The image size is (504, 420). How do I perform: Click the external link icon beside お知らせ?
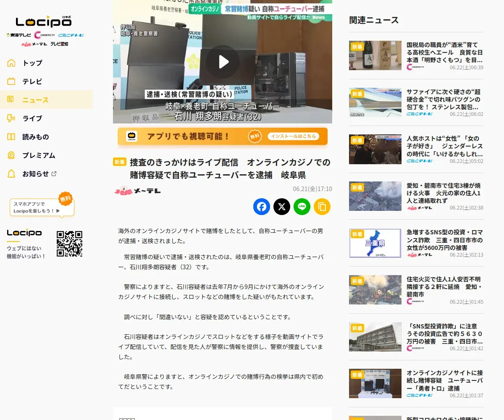[x=54, y=174]
